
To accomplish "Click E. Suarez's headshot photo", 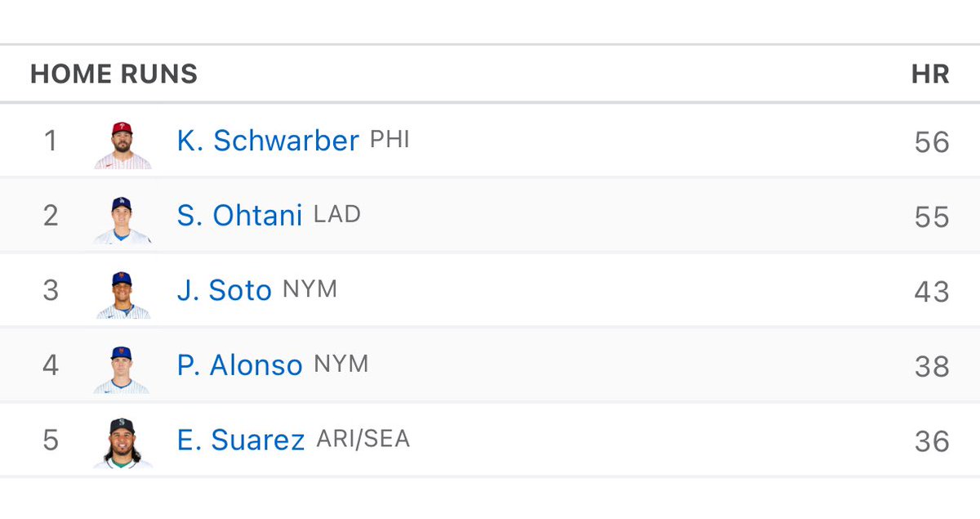I will [122, 444].
